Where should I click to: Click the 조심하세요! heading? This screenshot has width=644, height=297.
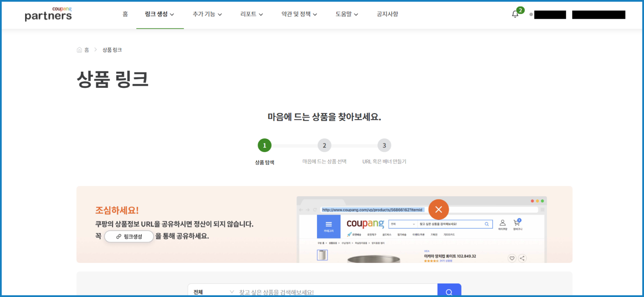[x=117, y=210]
